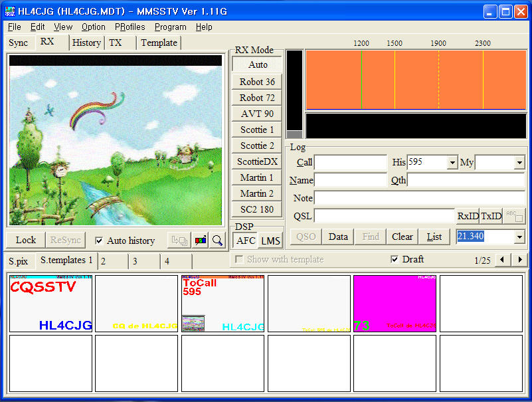Viewport: 532px width, 402px height.
Task: Select Scottie 1 RX mode
Action: 257,130
